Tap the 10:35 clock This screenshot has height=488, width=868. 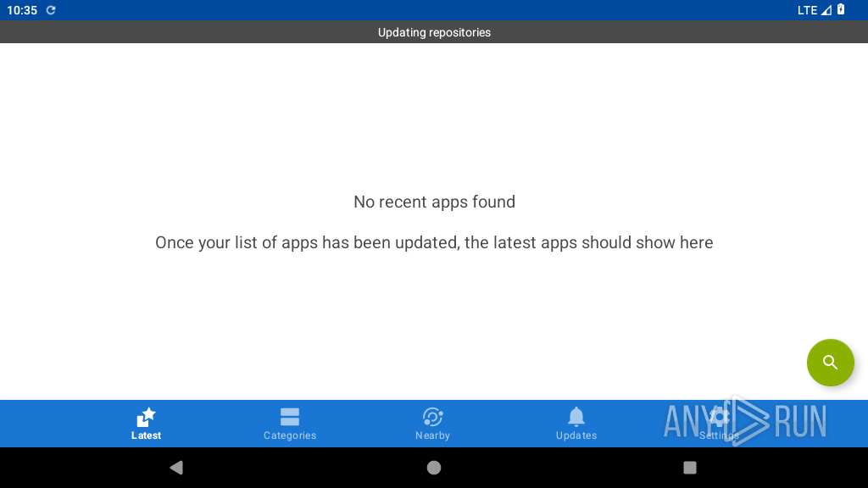point(22,10)
